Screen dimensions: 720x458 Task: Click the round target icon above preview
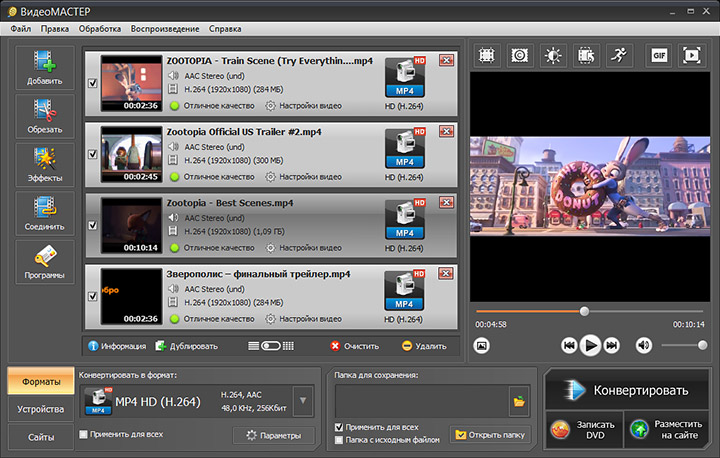pos(520,56)
